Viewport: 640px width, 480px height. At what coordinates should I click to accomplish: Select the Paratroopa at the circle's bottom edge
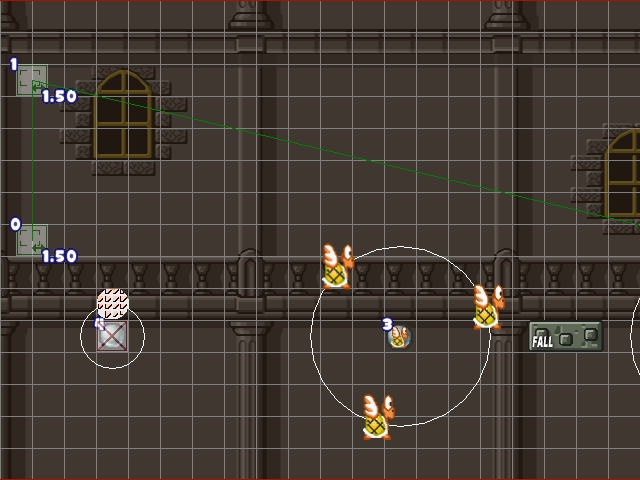click(x=378, y=417)
